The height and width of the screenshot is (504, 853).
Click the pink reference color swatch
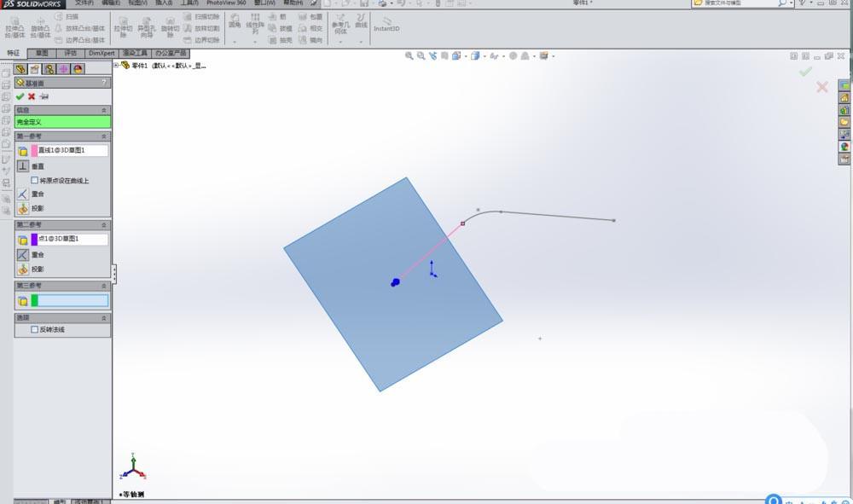pos(34,149)
